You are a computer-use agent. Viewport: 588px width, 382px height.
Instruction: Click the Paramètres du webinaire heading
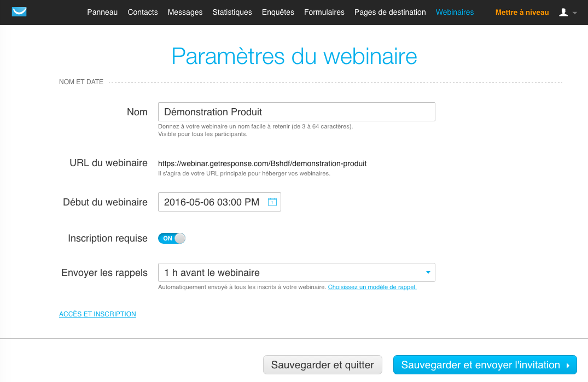coord(294,56)
